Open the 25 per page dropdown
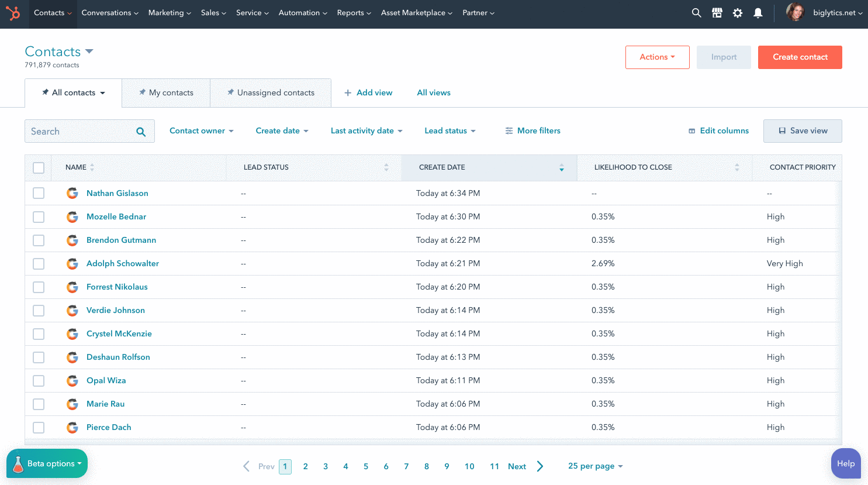 (x=595, y=466)
